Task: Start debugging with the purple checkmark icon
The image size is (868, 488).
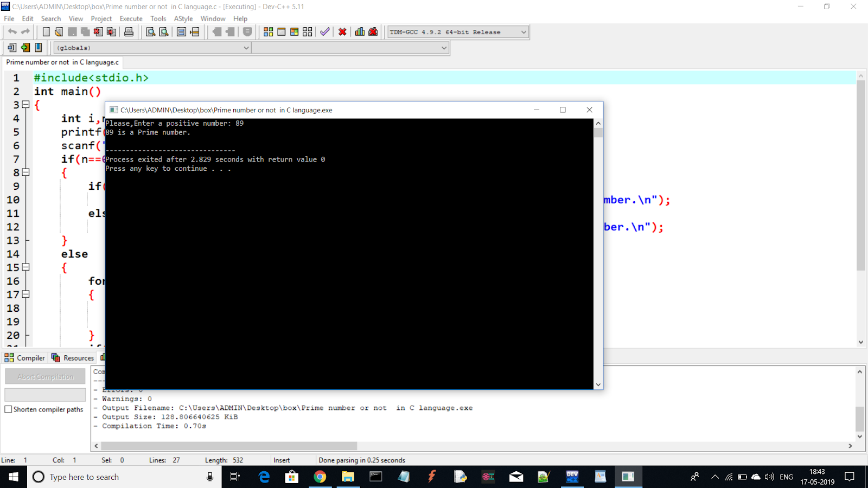Action: 324,31
